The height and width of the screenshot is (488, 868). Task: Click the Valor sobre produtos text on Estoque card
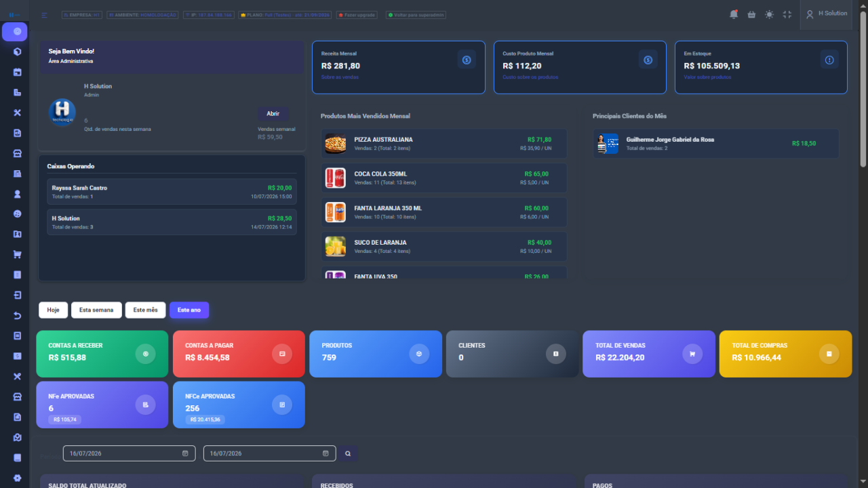pyautogui.click(x=707, y=77)
